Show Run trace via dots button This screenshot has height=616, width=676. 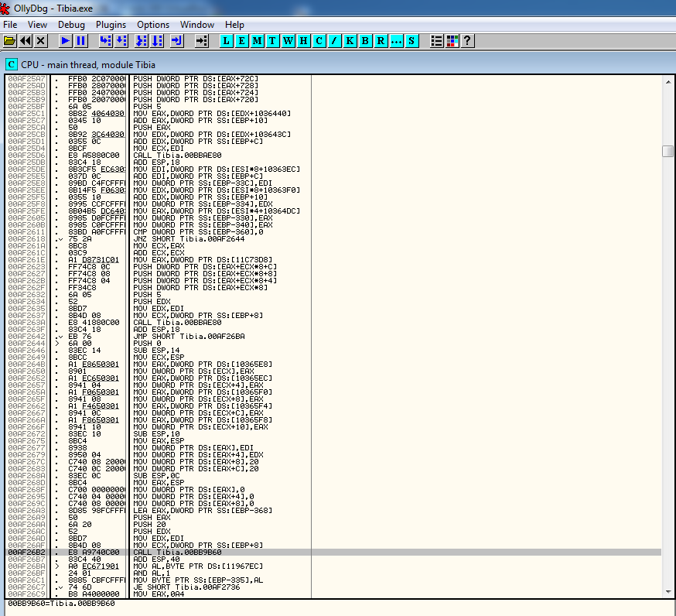click(396, 41)
